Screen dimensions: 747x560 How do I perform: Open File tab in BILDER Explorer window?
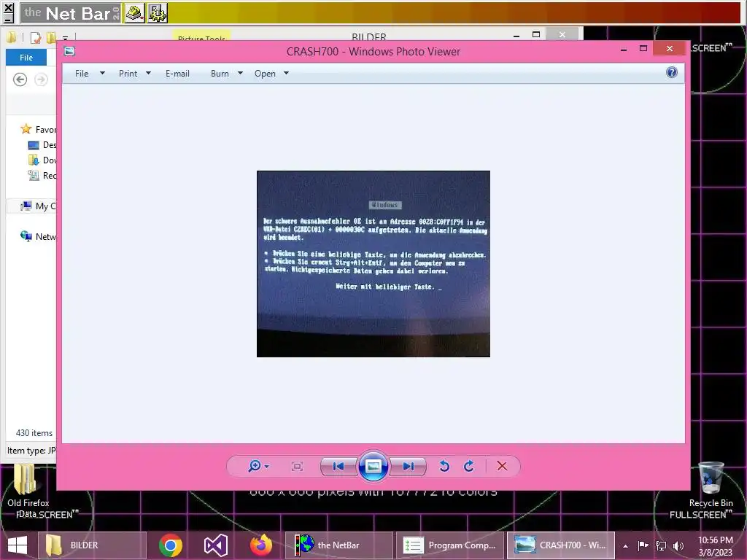(26, 58)
